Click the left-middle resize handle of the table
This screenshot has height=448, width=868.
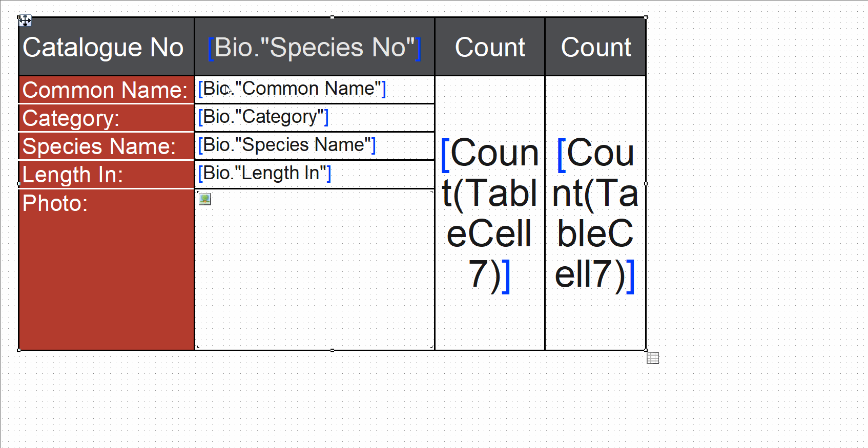pos(19,183)
